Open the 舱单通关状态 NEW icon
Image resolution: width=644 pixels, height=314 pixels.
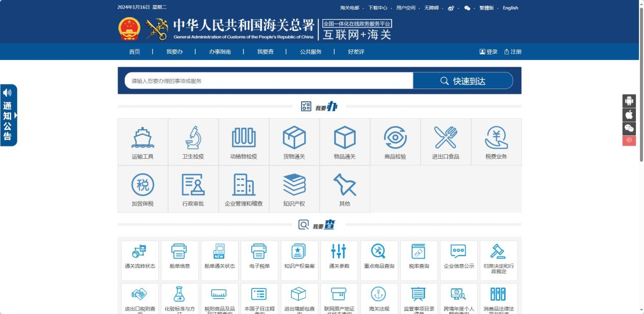tap(219, 251)
